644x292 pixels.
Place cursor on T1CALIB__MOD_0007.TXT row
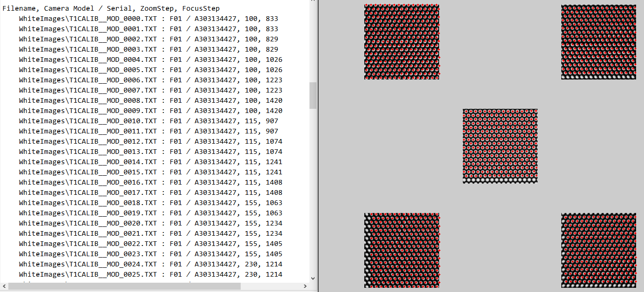pyautogui.click(x=151, y=90)
